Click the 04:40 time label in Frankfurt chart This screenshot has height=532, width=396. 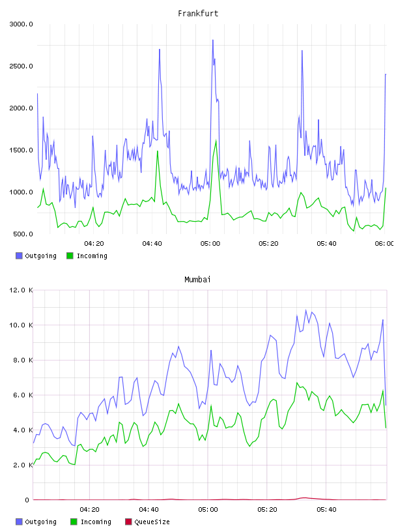pyautogui.click(x=152, y=244)
